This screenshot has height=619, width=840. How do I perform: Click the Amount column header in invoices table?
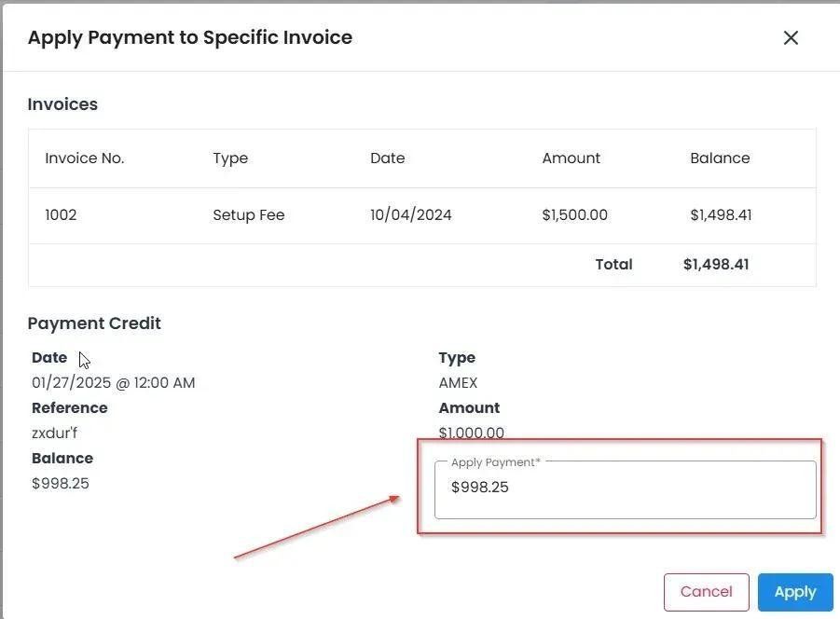571,158
